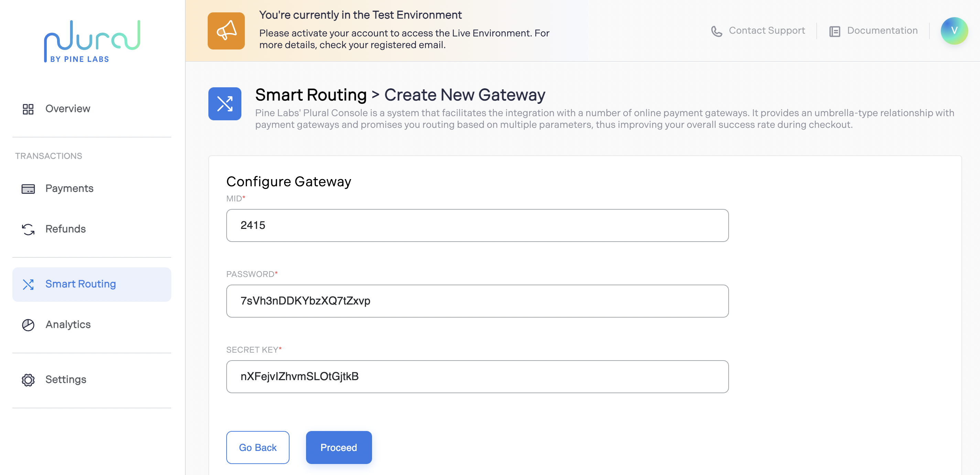The image size is (980, 475).
Task: Click into the Password field
Action: pyautogui.click(x=477, y=301)
